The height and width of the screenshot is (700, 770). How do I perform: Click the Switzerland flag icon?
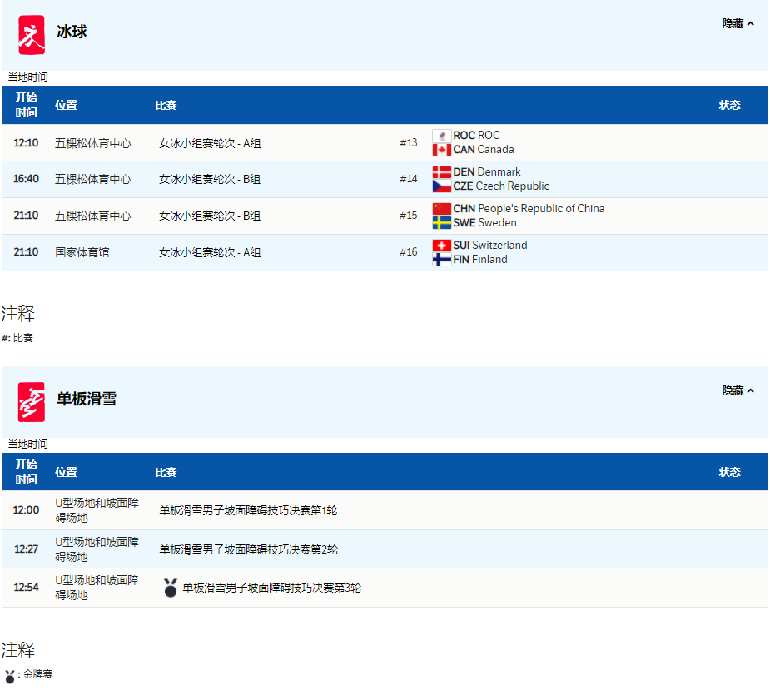point(441,246)
